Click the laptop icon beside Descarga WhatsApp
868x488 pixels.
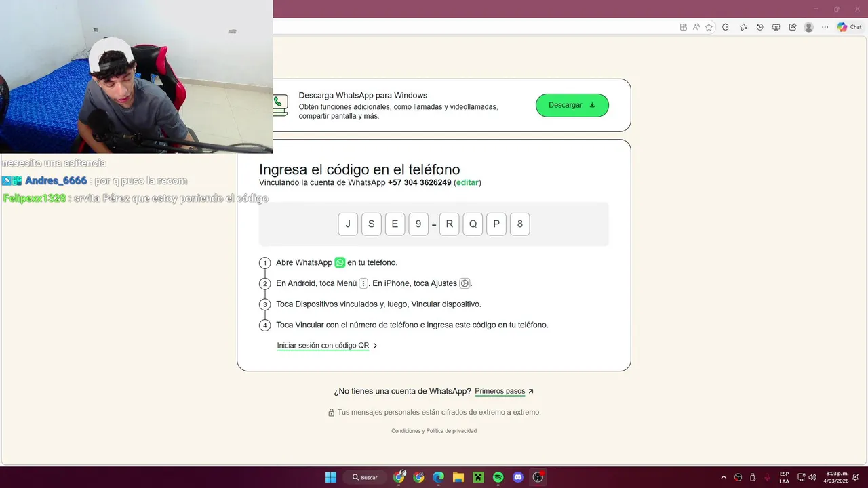tap(280, 105)
